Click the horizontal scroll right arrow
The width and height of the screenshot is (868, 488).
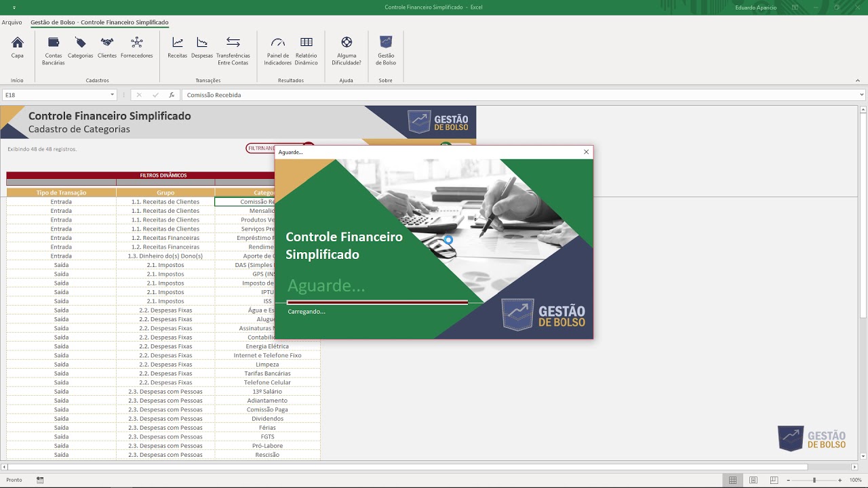[x=854, y=467]
